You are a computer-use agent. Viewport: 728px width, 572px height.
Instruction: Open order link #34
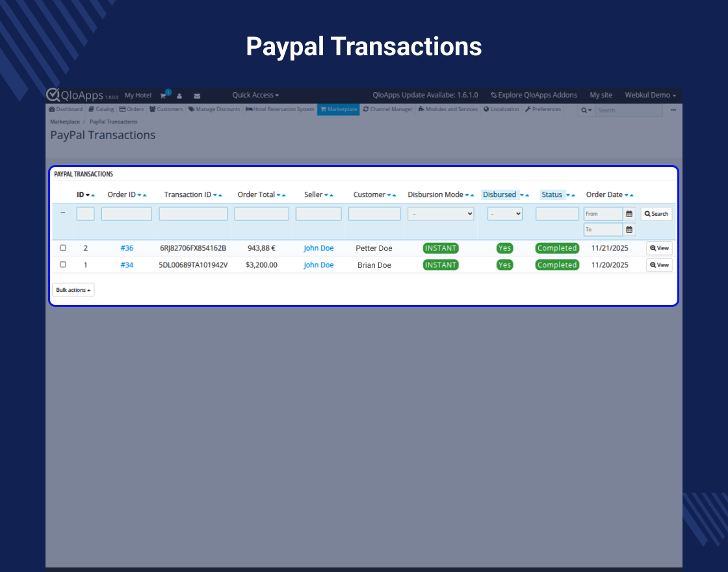coord(127,265)
